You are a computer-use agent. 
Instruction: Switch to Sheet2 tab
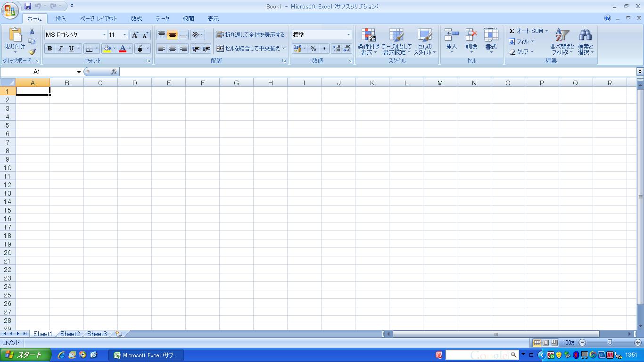pos(70,334)
